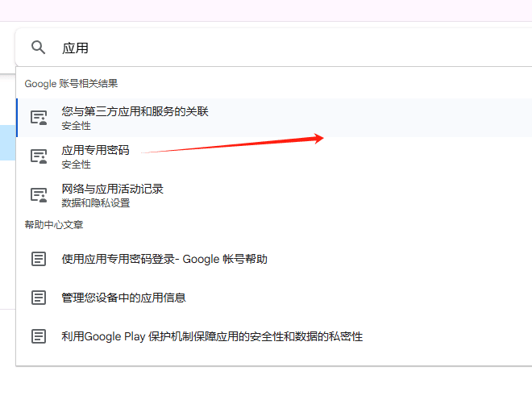
Task: Click the Google 账号相关结果 heading
Action: point(71,84)
